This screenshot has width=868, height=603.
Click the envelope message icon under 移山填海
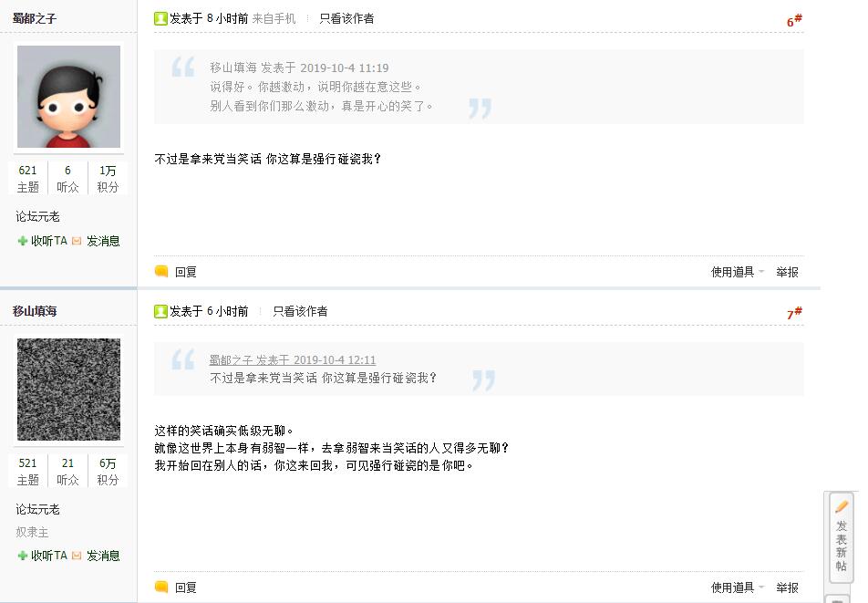point(77,556)
